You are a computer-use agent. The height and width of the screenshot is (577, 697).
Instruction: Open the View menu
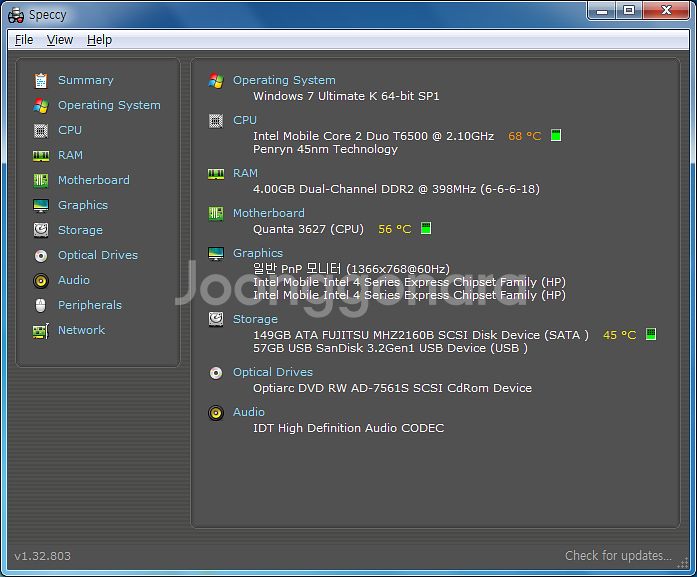60,40
